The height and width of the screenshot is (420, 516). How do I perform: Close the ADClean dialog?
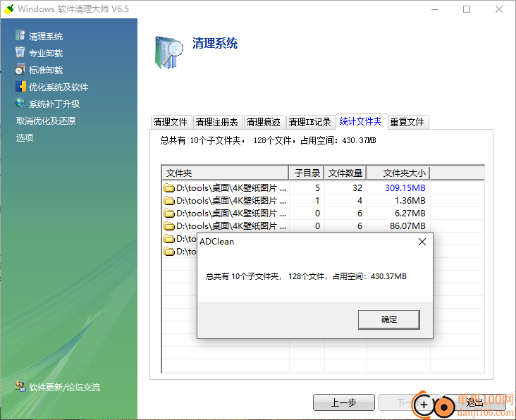pyautogui.click(x=422, y=242)
